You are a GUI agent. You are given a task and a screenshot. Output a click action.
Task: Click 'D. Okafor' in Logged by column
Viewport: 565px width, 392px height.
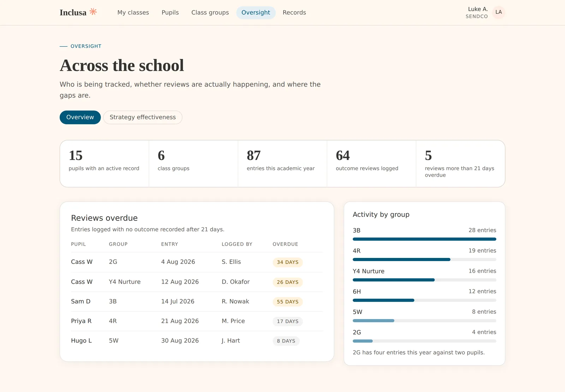coord(236,282)
